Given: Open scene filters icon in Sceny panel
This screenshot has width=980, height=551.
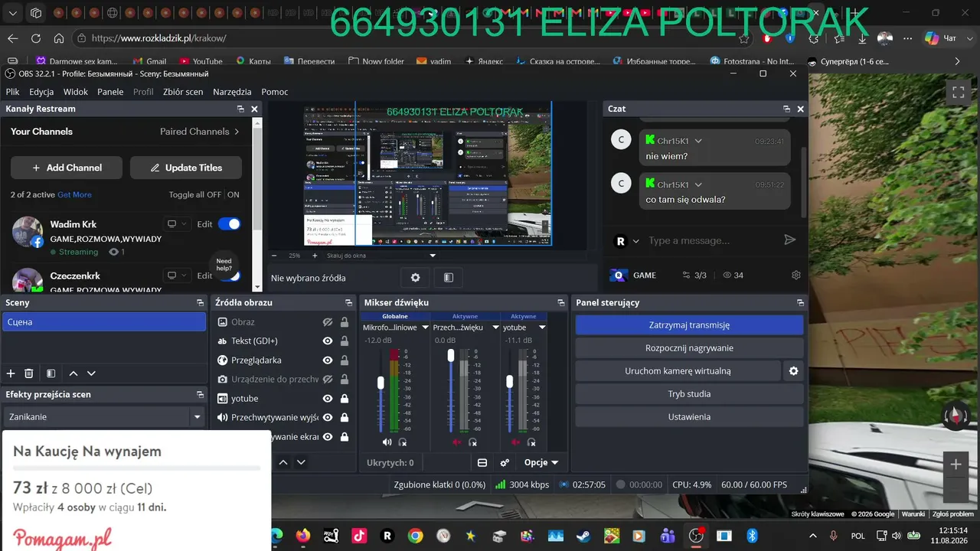Looking at the screenshot, I should 51,373.
